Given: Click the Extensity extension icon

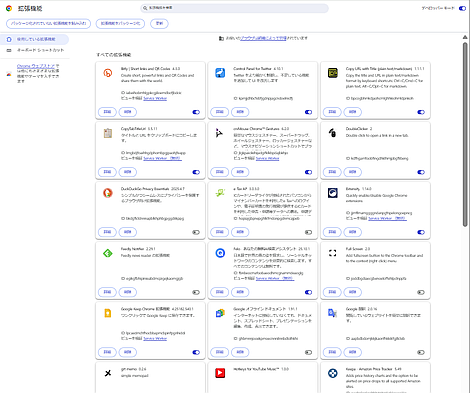Looking at the screenshot, I should tap(333, 193).
